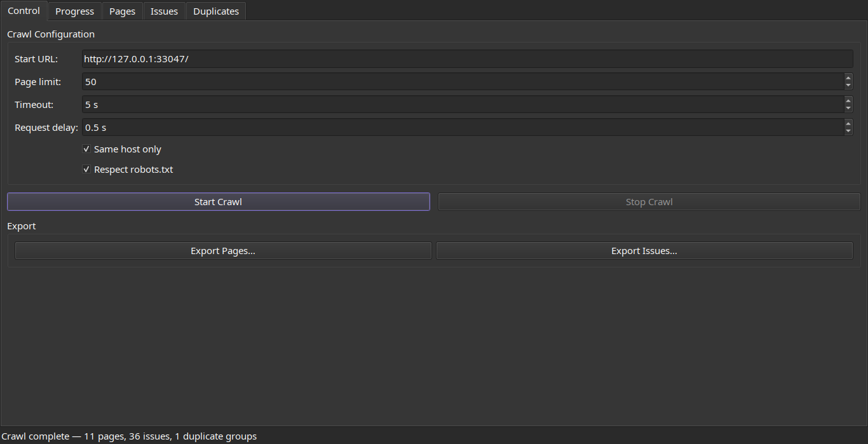Screen dimensions: 868x444
Task: Click the Timeout value field
Action: [463, 105]
